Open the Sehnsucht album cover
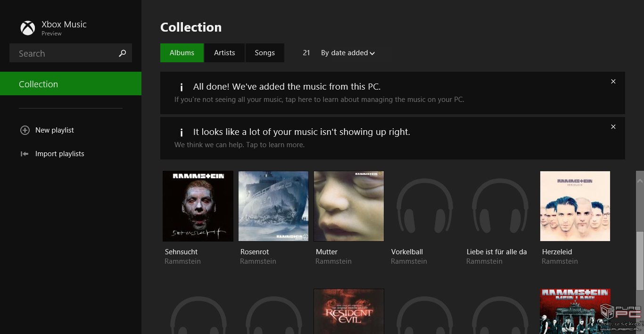644x334 pixels. (x=198, y=206)
